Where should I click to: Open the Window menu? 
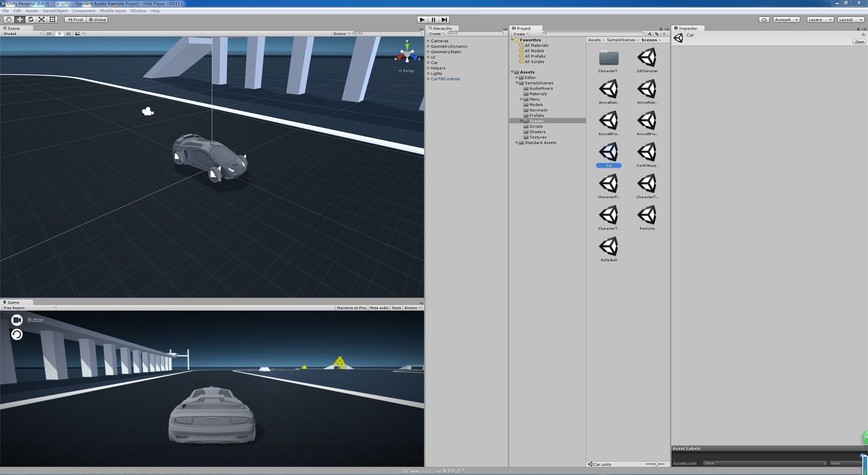click(x=138, y=11)
